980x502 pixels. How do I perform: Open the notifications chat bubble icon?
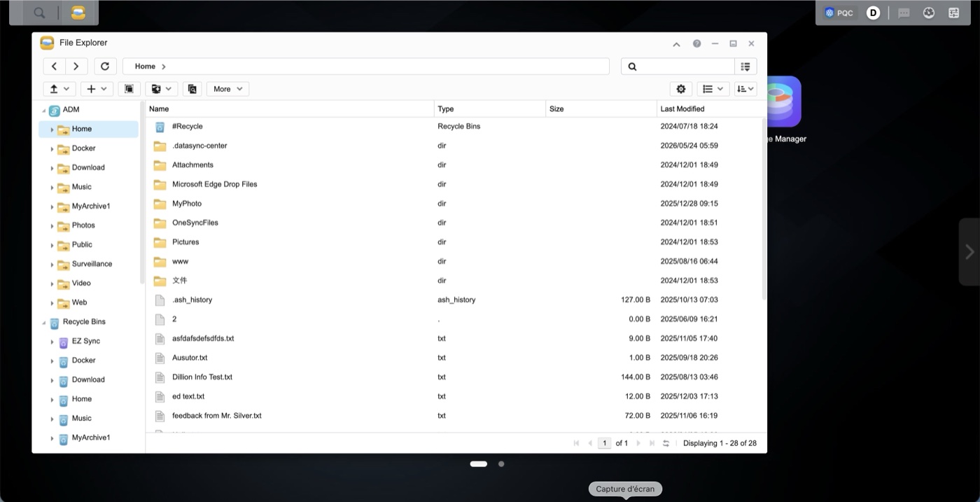tap(904, 13)
